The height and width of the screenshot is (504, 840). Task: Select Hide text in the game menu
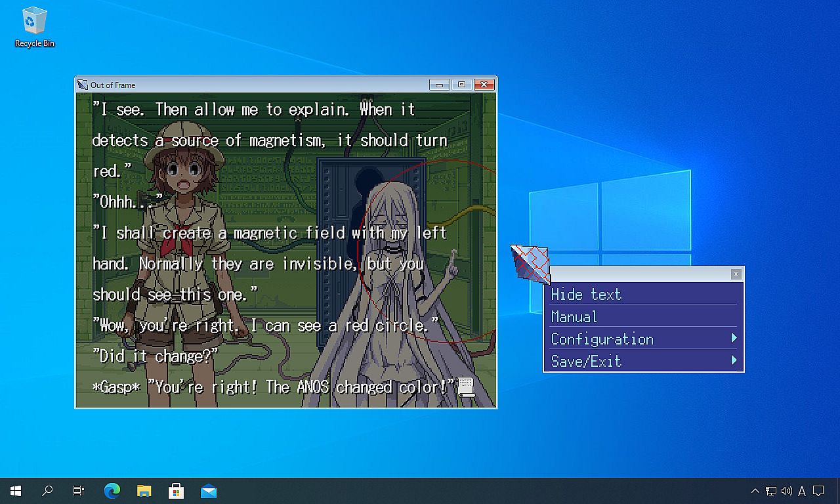point(644,294)
